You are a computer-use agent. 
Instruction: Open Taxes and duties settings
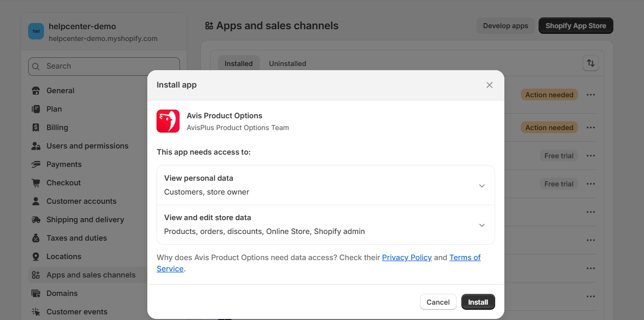click(76, 238)
